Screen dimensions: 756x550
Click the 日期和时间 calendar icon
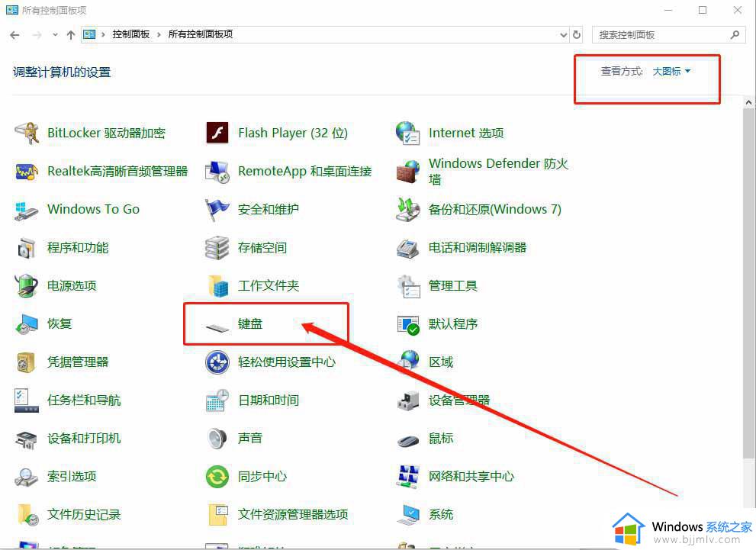[x=217, y=400]
